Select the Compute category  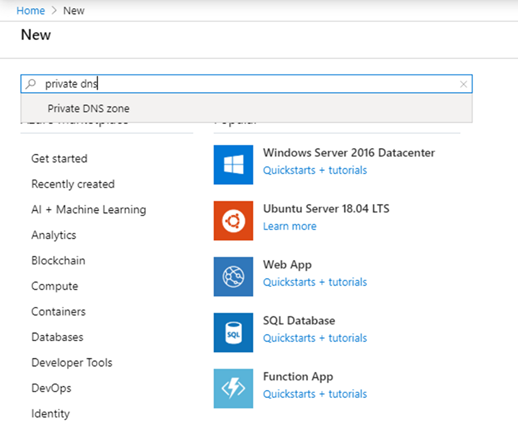[55, 286]
